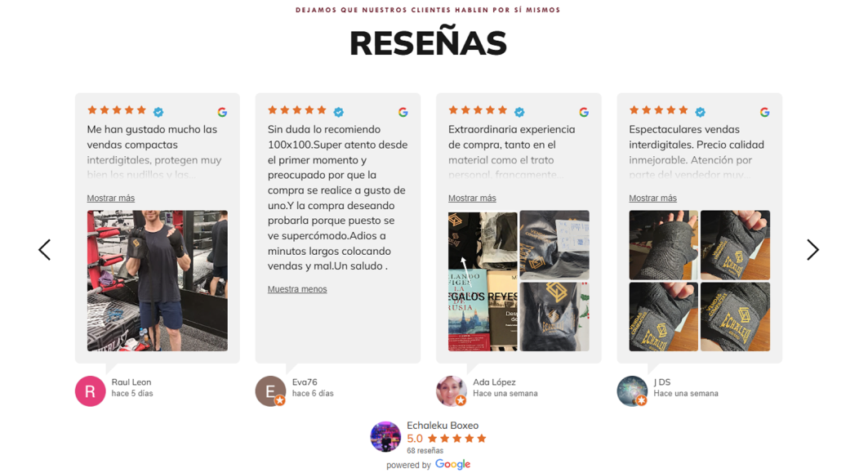
Task: Open the boxer photo in Raul Leon's review
Action: pos(158,280)
